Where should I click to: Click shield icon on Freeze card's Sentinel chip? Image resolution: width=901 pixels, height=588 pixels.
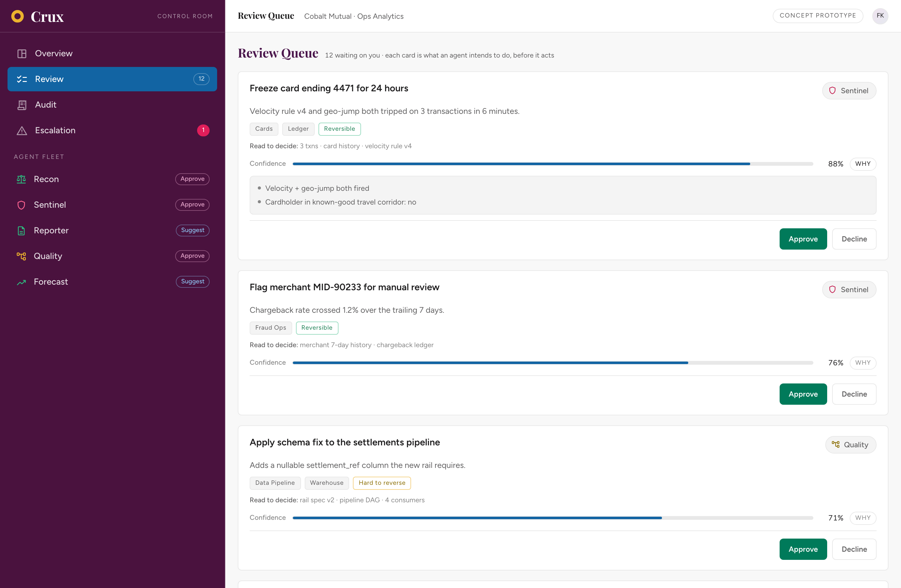[832, 91]
